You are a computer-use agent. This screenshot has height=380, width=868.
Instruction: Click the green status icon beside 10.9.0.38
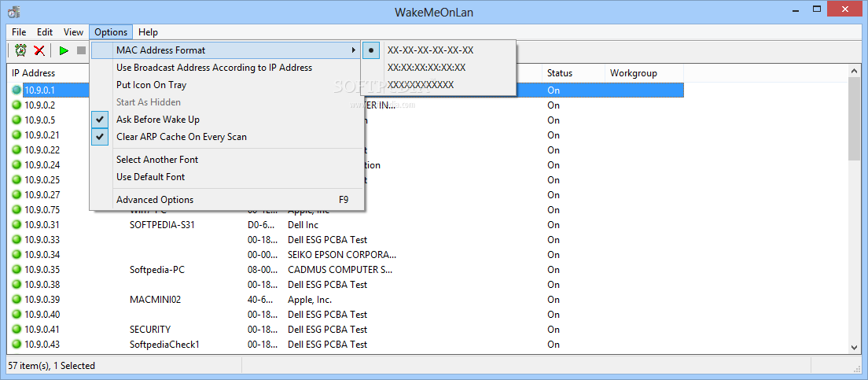point(16,284)
